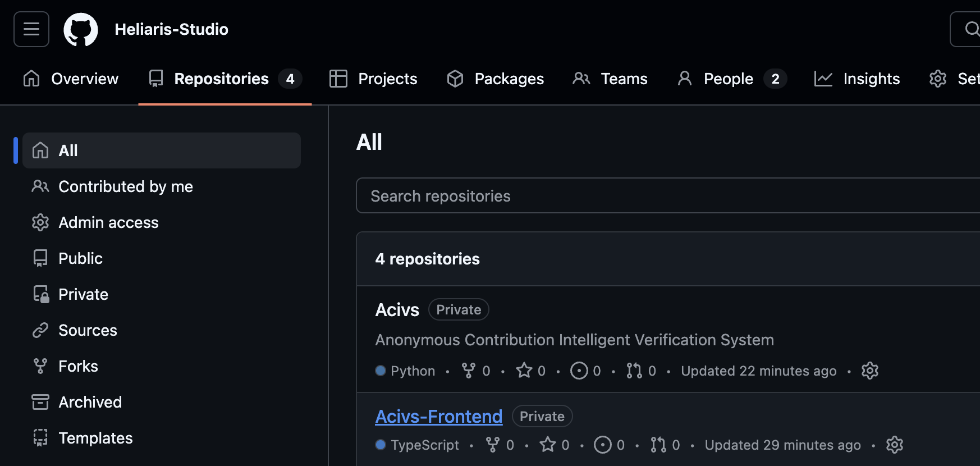Select the All repositories filter
This screenshot has height=466, width=980.
[162, 150]
